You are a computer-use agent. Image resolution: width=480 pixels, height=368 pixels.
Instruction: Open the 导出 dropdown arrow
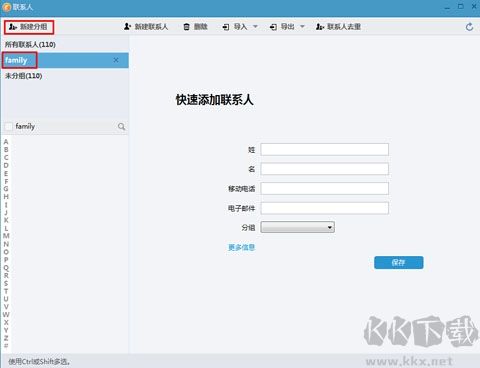coord(302,26)
